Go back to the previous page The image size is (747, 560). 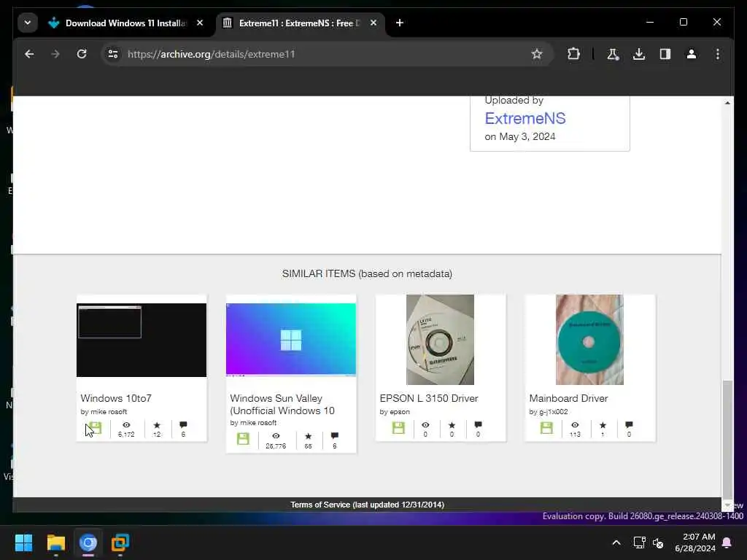point(29,54)
